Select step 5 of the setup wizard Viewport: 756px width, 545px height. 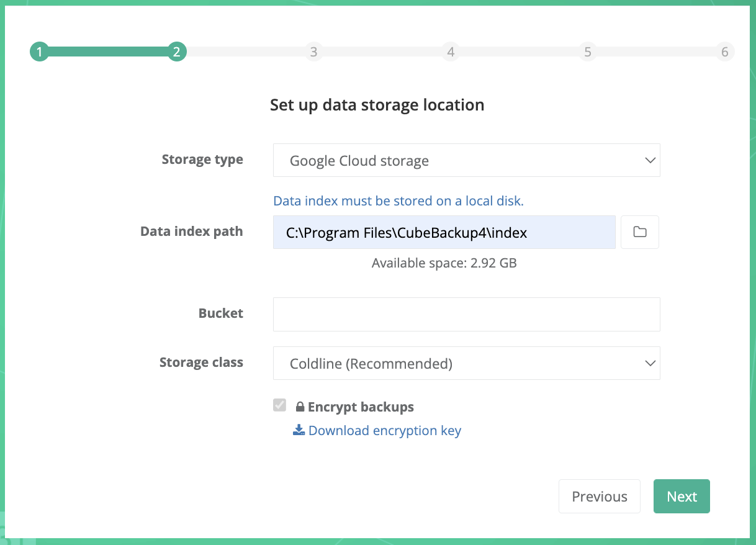click(587, 52)
